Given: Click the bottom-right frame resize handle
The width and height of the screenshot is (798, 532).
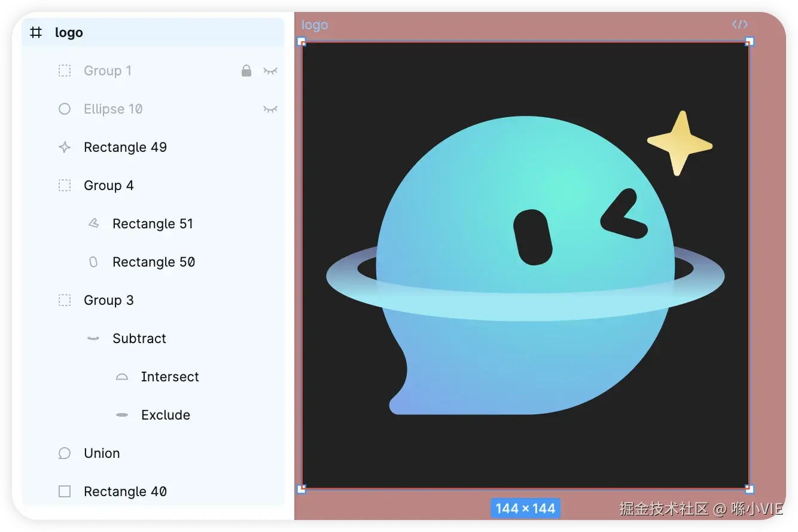Looking at the screenshot, I should pyautogui.click(x=750, y=489).
